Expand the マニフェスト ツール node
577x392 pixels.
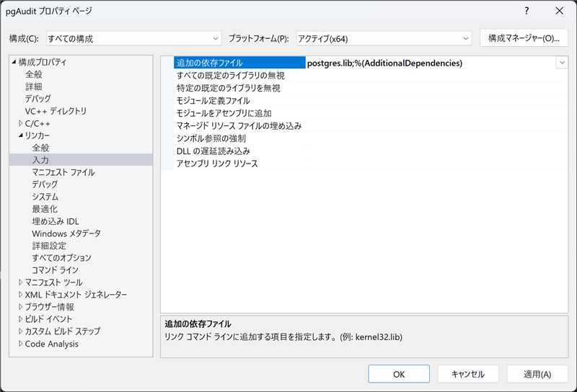coord(21,282)
